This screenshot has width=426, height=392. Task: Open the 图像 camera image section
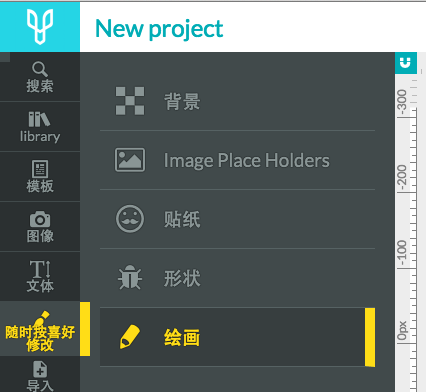(40, 227)
